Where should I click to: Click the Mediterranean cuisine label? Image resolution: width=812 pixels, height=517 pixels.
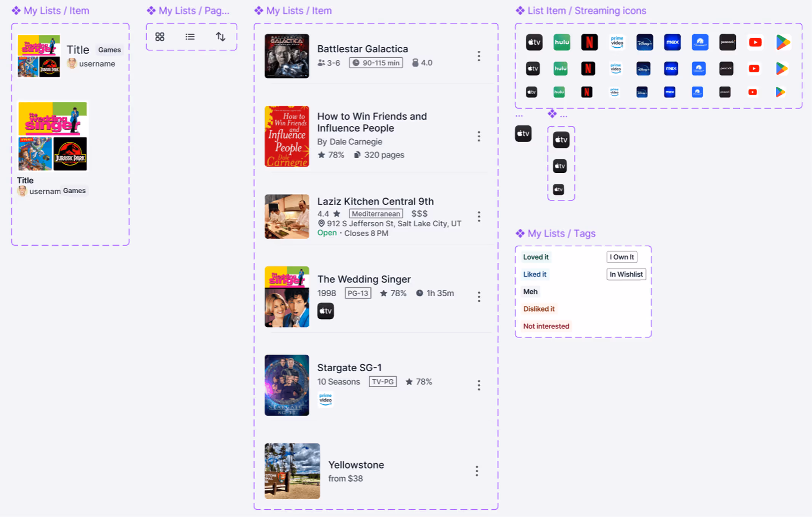tap(376, 214)
